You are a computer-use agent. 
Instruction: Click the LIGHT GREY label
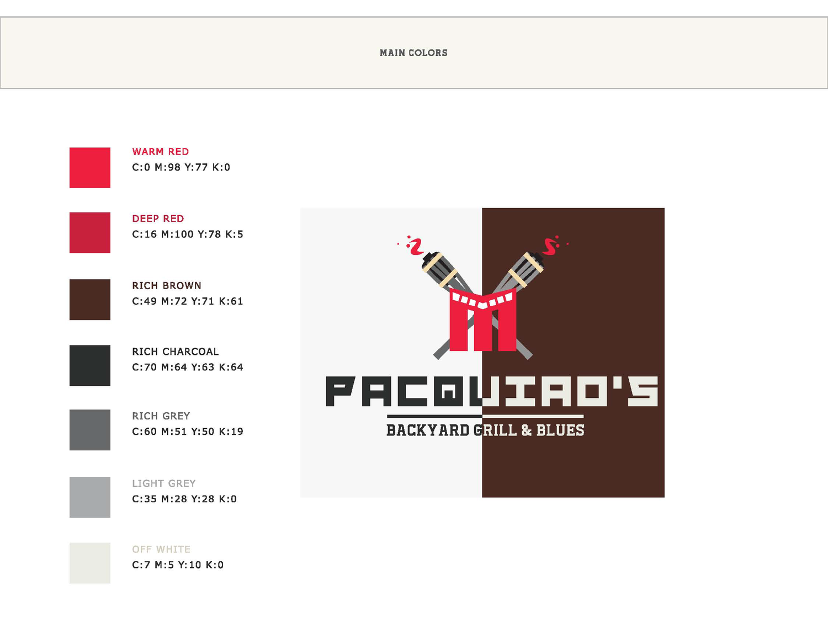(164, 483)
